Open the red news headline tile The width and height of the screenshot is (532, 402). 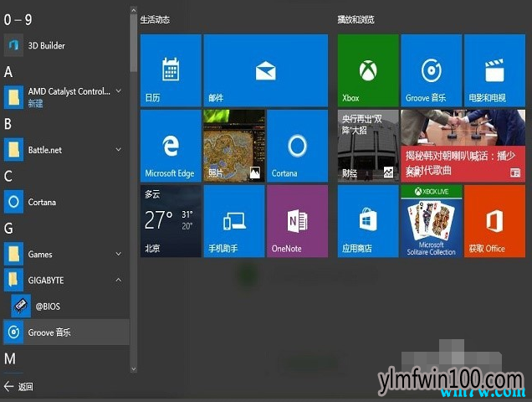pyautogui.click(x=463, y=146)
